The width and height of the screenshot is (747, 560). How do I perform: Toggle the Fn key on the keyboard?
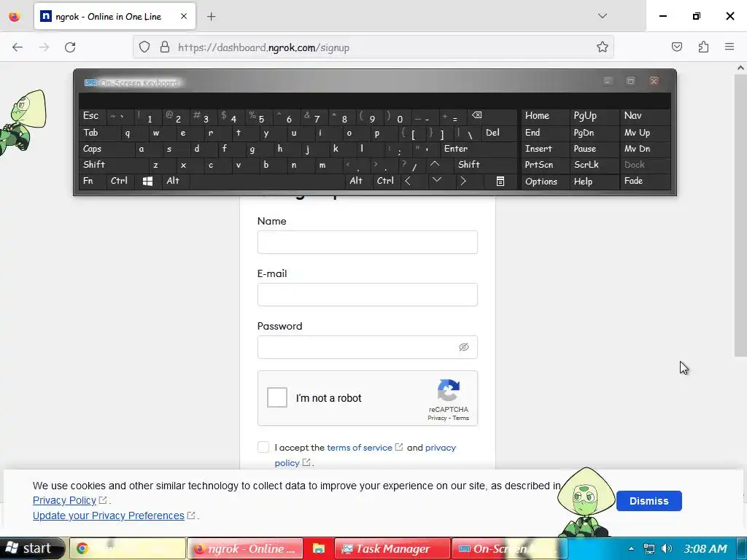(x=93, y=181)
